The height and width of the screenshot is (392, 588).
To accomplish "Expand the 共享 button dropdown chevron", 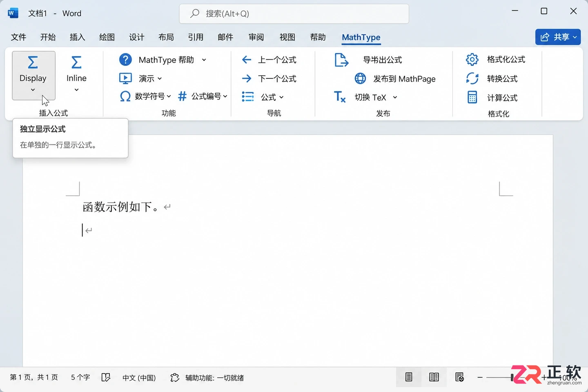I will point(575,37).
